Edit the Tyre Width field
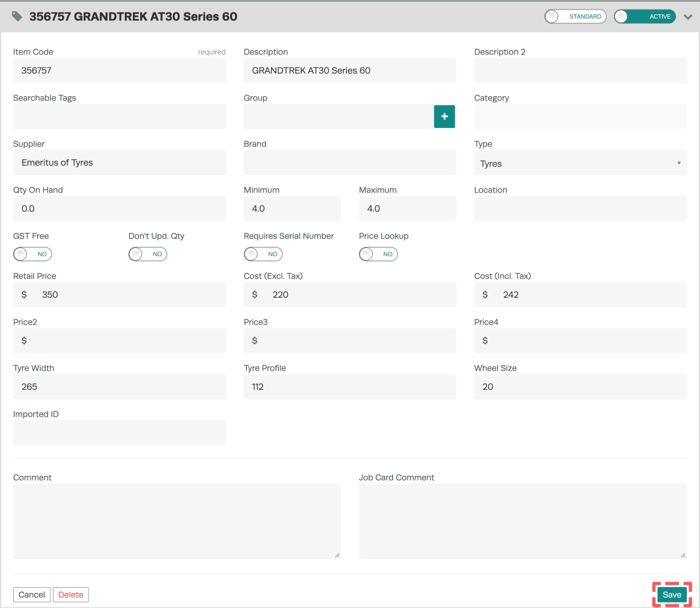 (119, 387)
